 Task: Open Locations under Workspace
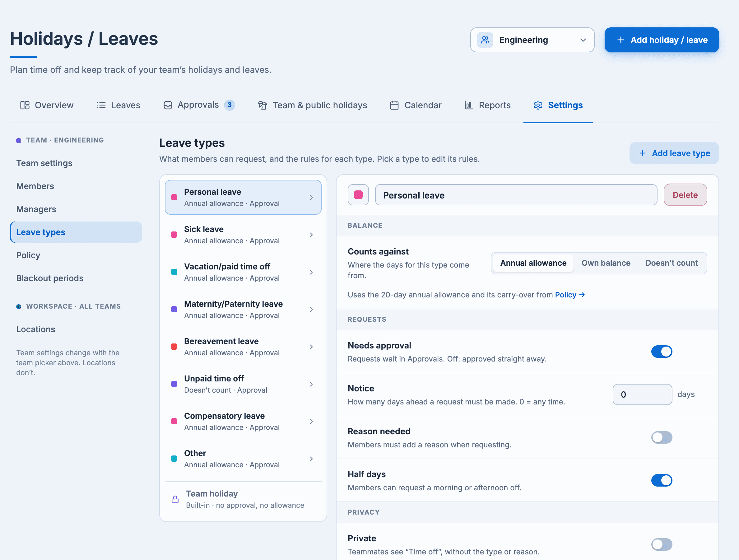(x=76, y=329)
